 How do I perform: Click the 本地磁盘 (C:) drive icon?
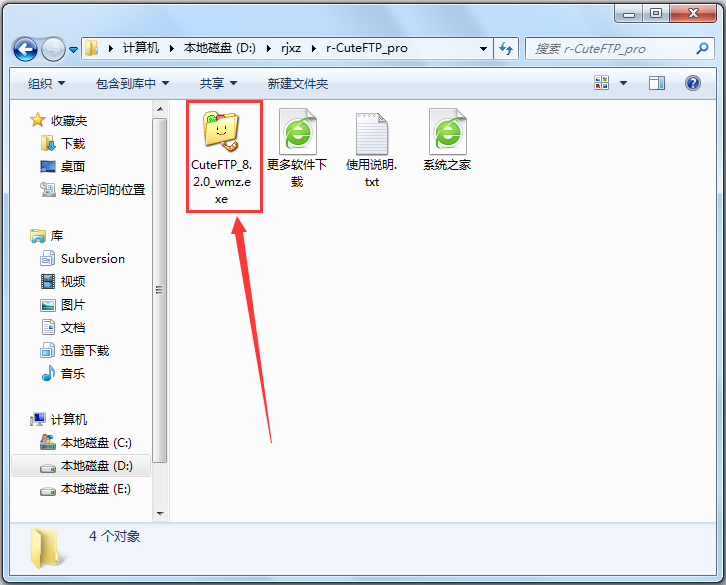(48, 442)
